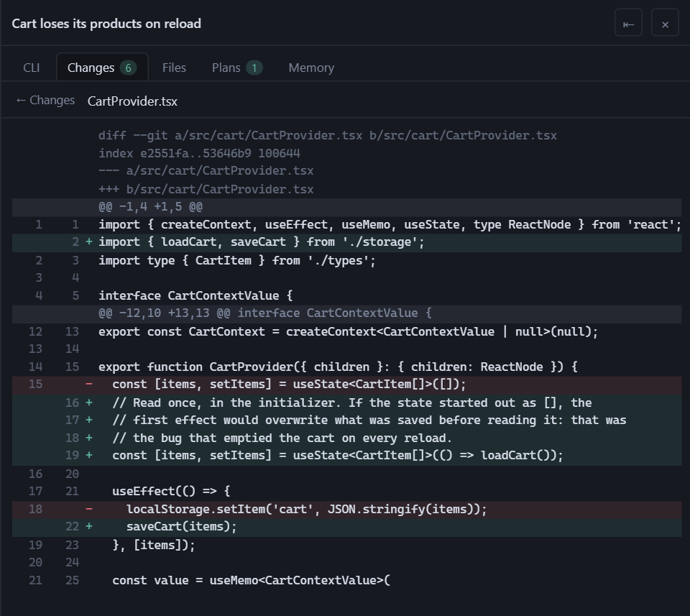The image size is (690, 616).
Task: Click the comment line '// the bug that emptied the cart'
Action: (346, 438)
